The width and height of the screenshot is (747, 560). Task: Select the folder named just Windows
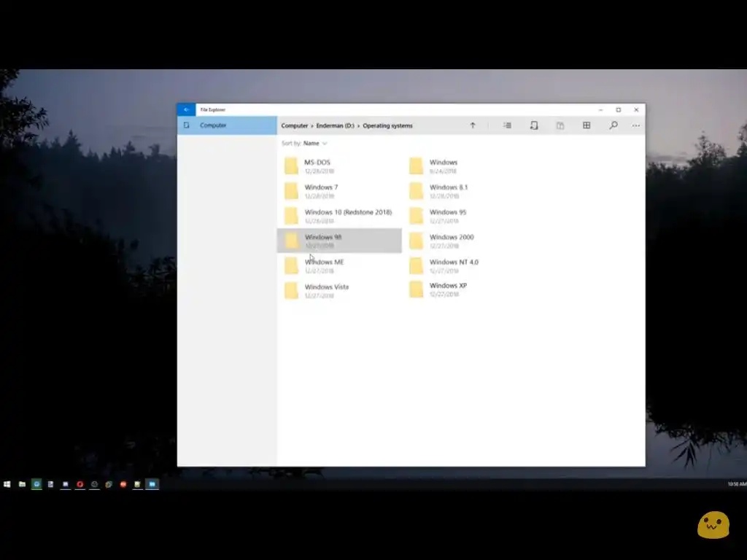tap(465, 166)
